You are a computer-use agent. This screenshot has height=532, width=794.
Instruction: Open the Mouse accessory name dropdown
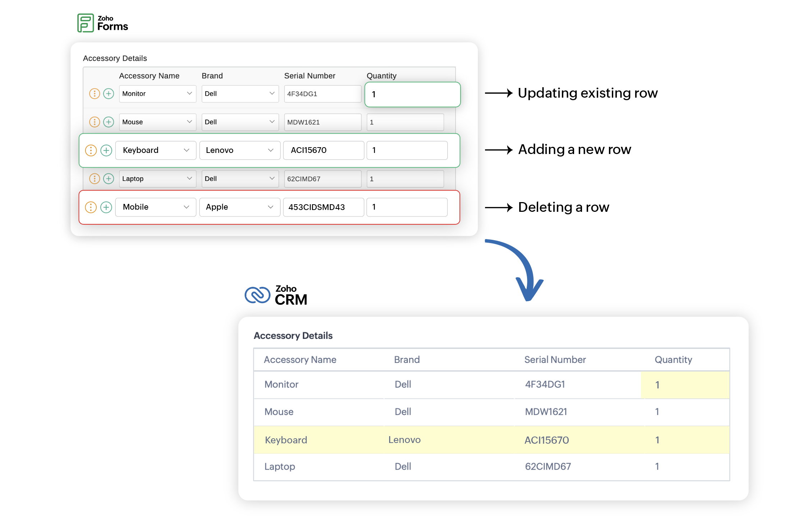158,122
